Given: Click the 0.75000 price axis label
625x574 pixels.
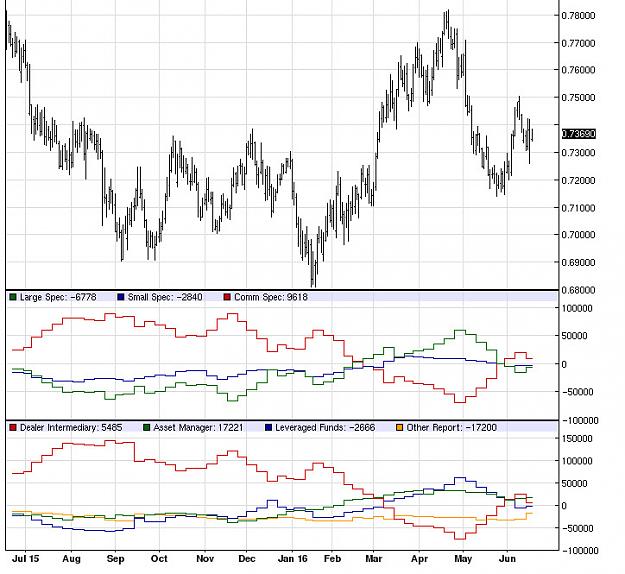Looking at the screenshot, I should point(578,98).
